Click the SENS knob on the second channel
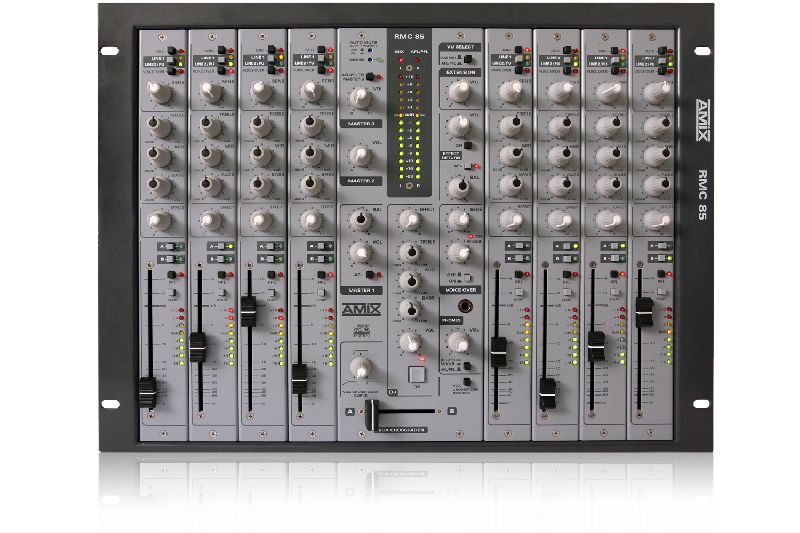This screenshot has height=533, width=800. [x=210, y=92]
